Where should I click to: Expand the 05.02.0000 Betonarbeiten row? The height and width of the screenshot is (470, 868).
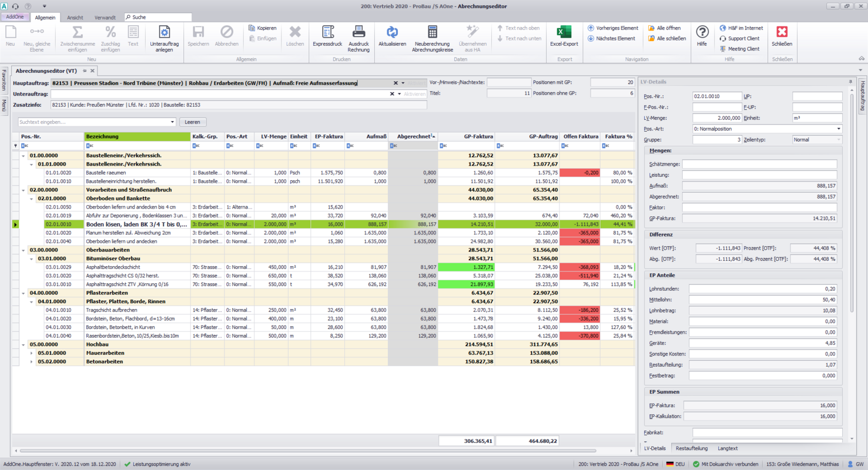point(32,361)
